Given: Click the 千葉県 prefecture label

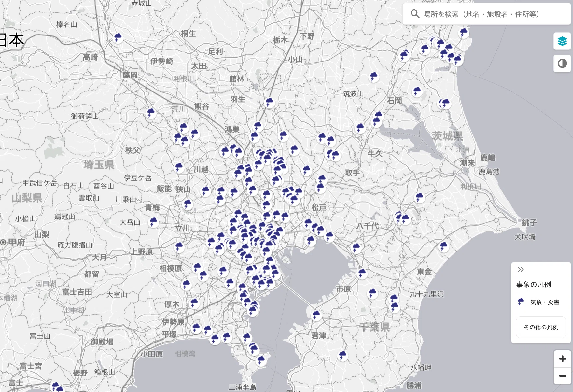Looking at the screenshot, I should [x=374, y=327].
